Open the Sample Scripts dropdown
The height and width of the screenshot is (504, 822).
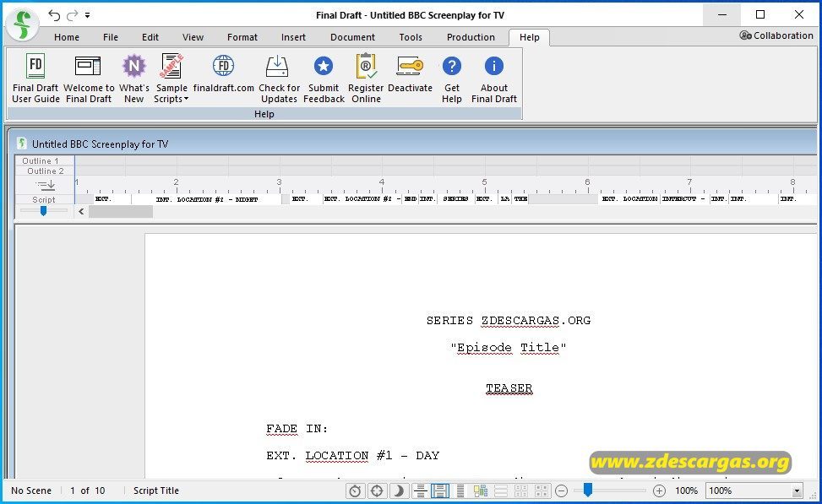point(171,79)
